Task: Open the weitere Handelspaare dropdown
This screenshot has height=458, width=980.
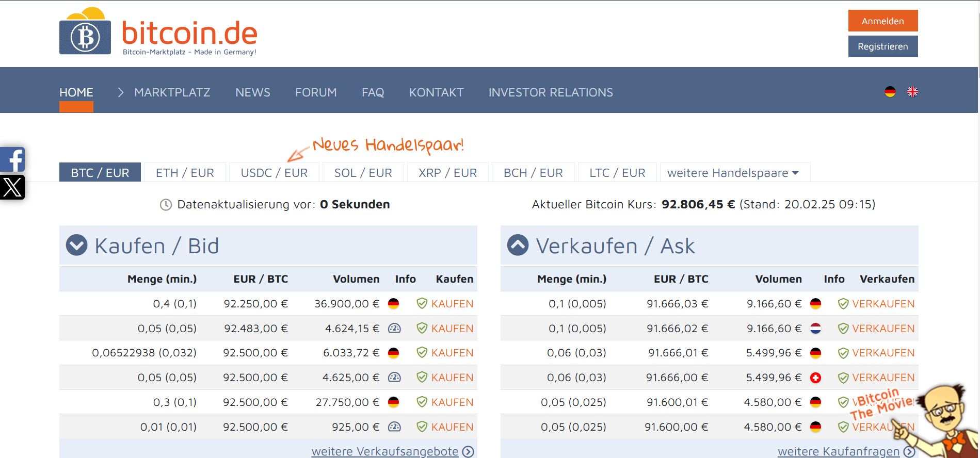Action: point(733,173)
